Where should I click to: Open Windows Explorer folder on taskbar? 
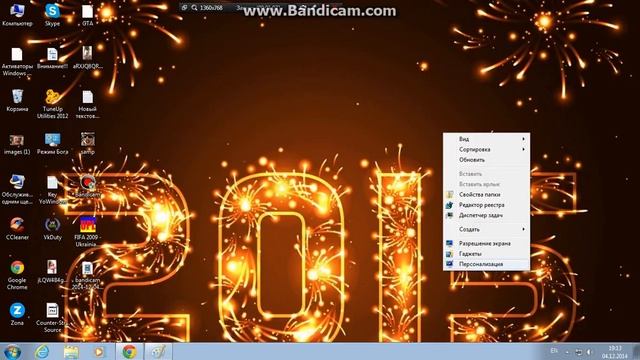click(71, 351)
